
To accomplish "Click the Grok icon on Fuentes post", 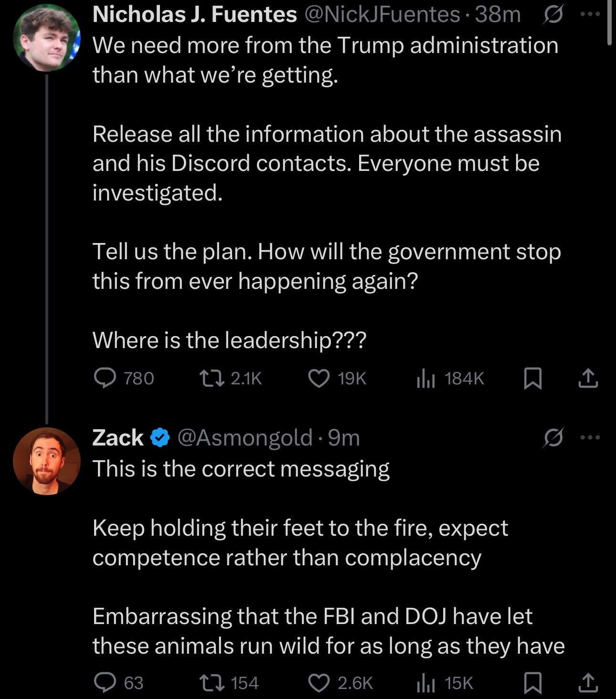I will click(x=553, y=15).
